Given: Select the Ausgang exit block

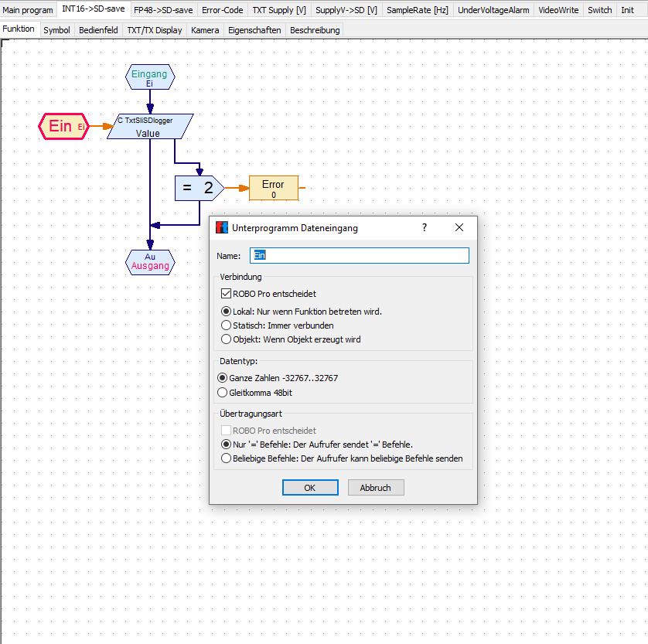Looking at the screenshot, I should (x=150, y=262).
